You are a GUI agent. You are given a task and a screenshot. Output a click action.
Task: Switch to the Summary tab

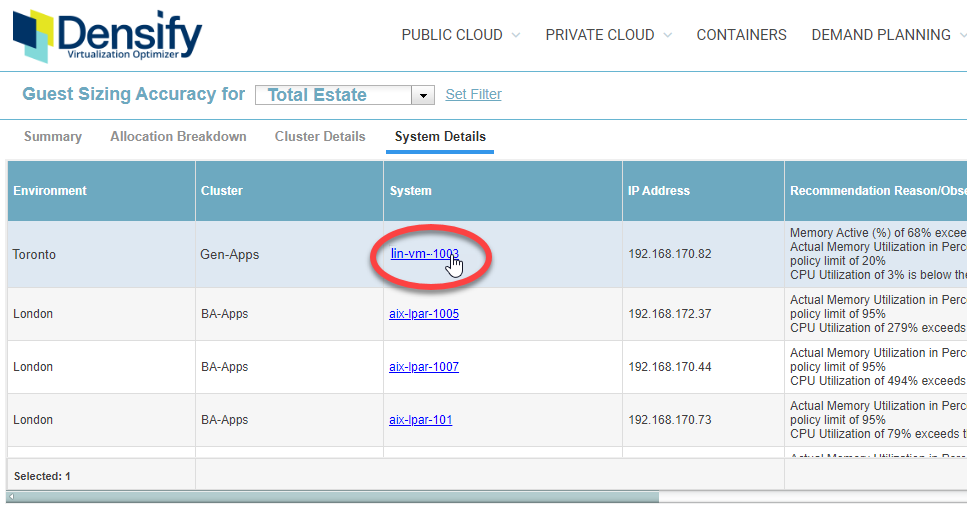(x=53, y=137)
